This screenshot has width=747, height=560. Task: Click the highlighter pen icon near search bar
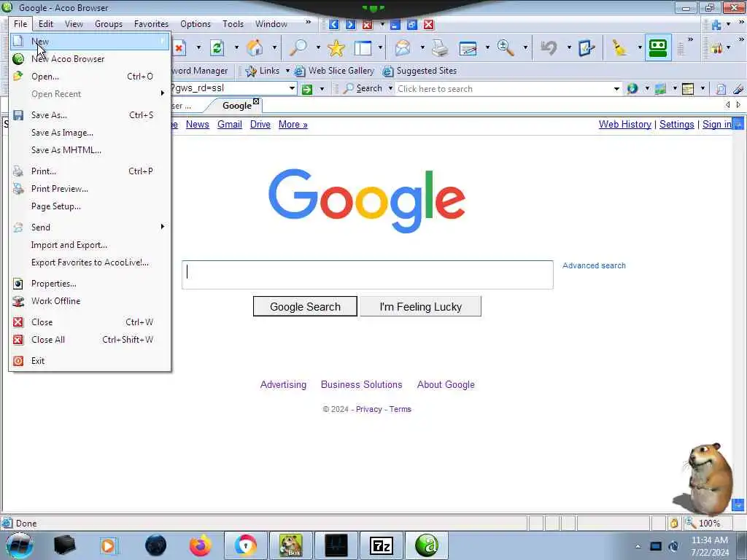click(738, 88)
